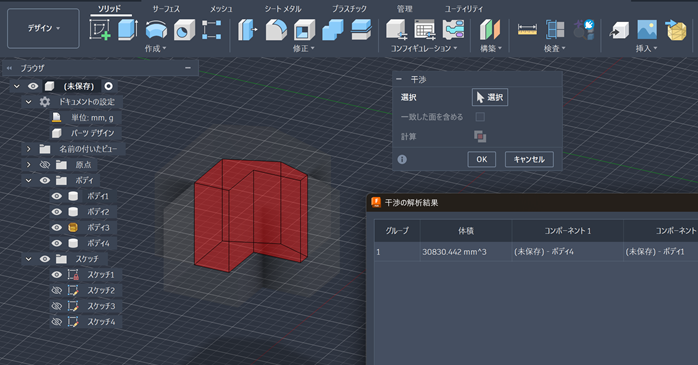Toggle the 一致した面を含める checkbox
This screenshot has height=365, width=698.
480,117
